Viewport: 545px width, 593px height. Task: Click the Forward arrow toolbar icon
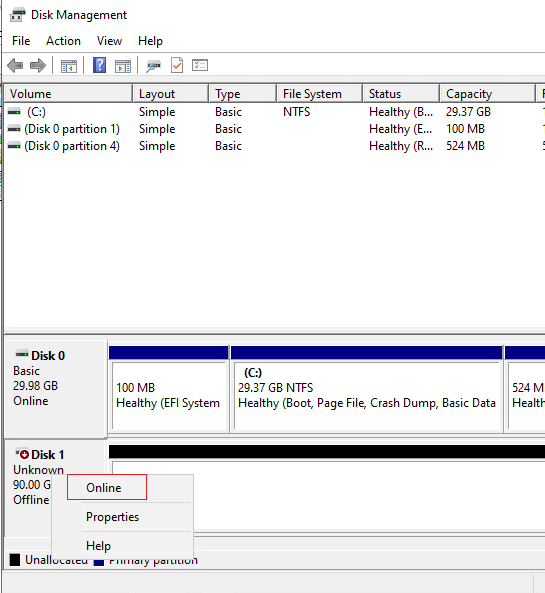click(x=38, y=65)
